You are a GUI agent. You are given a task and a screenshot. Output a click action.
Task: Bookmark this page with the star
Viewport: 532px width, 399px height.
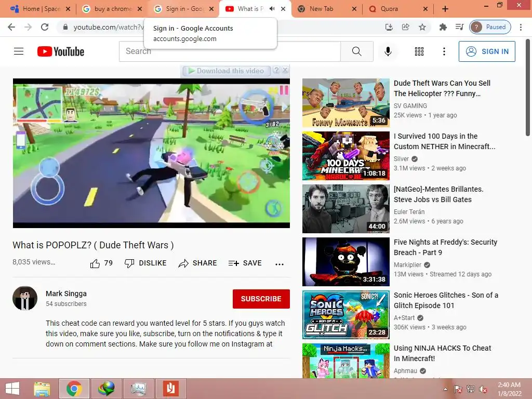pyautogui.click(x=422, y=27)
